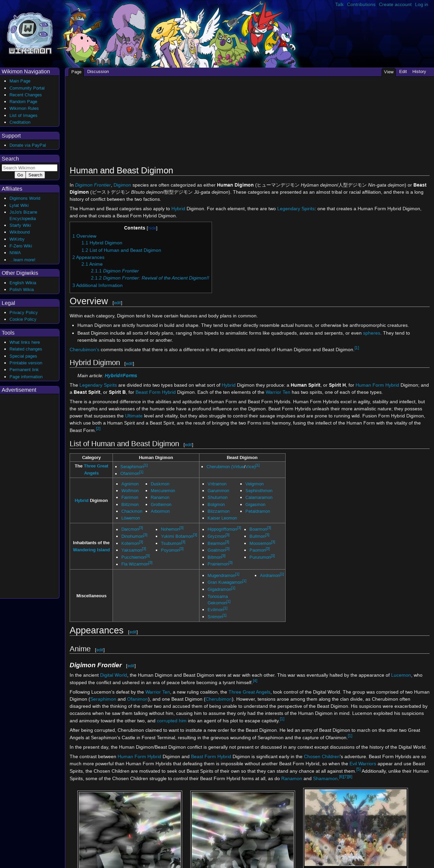The image size is (434, 868).
Task: Hide the Contents table
Action: tap(152, 228)
